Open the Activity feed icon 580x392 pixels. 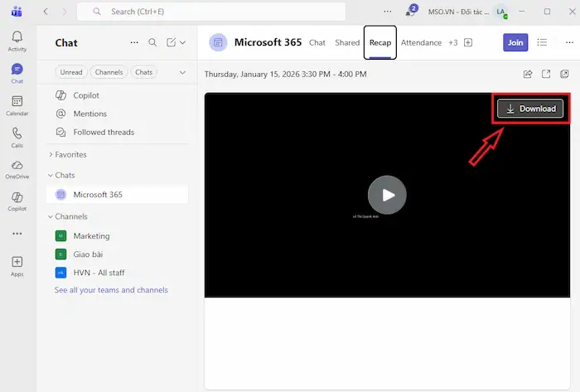17,41
